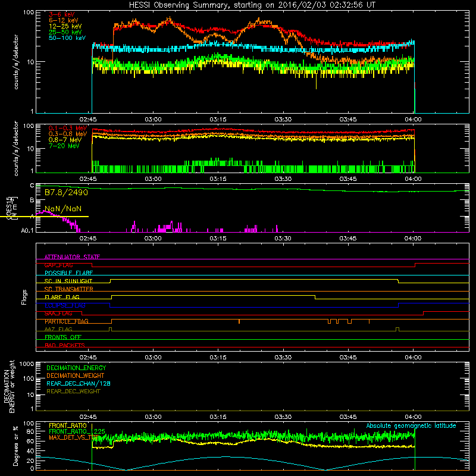Click the DECIMATION_WEIGHT legend label
The image size is (476, 476).
coord(76,375)
